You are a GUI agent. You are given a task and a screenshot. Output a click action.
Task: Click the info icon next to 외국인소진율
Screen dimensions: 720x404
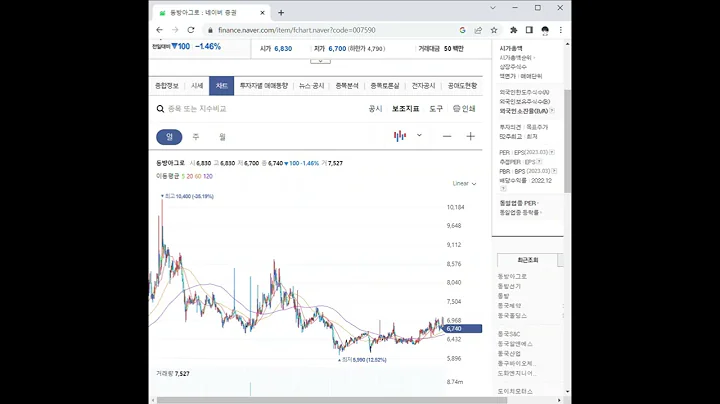(x=552, y=111)
